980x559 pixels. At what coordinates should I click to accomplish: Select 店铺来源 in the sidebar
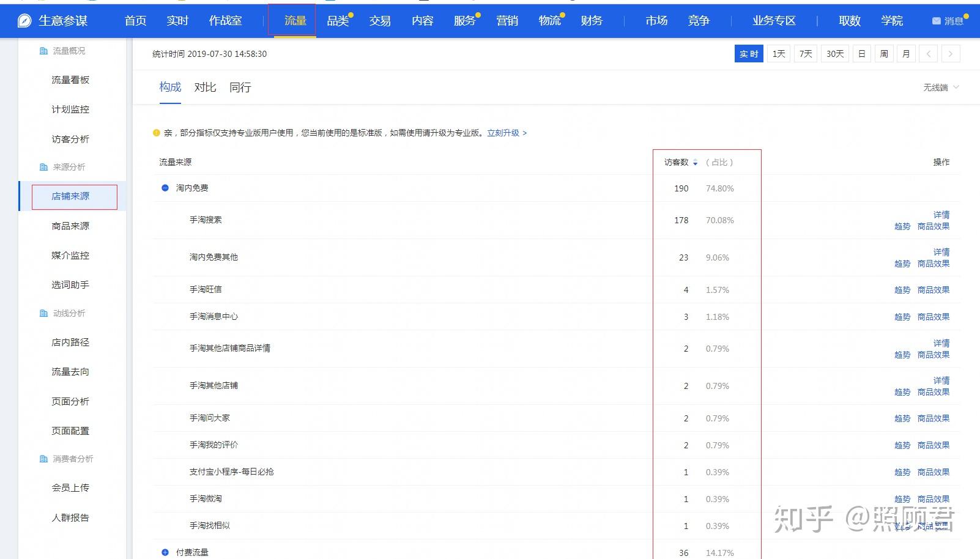tap(70, 196)
